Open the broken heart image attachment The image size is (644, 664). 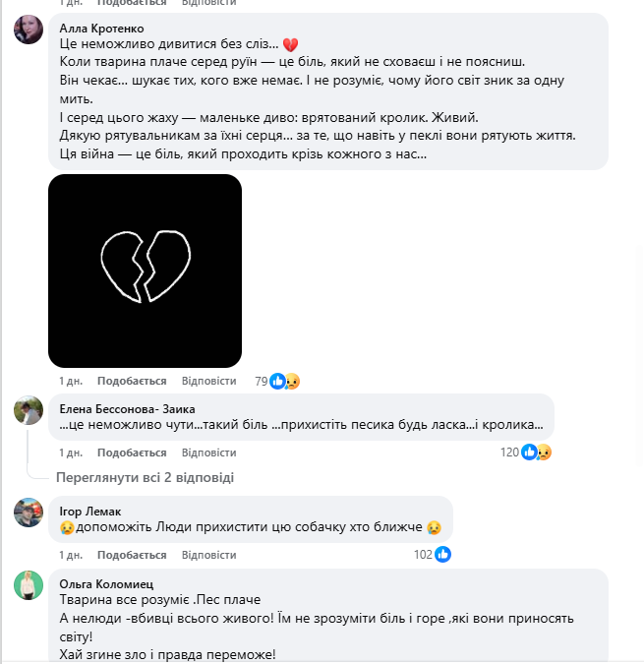click(x=145, y=271)
